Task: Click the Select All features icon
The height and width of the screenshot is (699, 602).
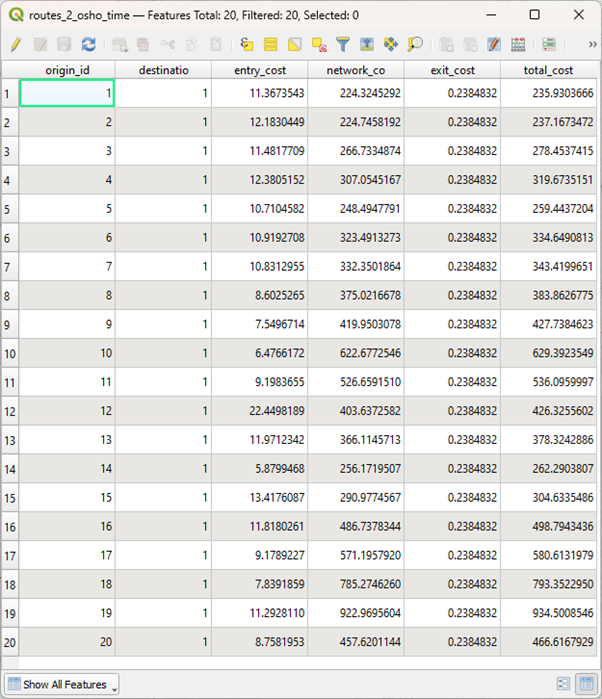Action: click(x=271, y=45)
